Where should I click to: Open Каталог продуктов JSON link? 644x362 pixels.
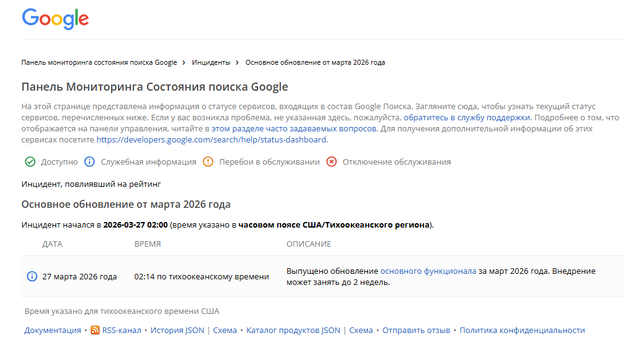point(293,331)
